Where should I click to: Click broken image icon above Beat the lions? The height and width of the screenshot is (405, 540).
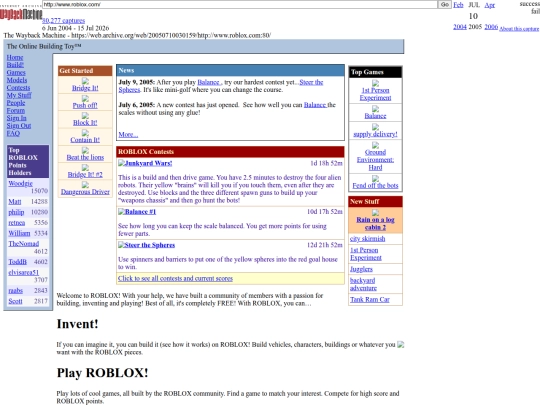(x=85, y=150)
